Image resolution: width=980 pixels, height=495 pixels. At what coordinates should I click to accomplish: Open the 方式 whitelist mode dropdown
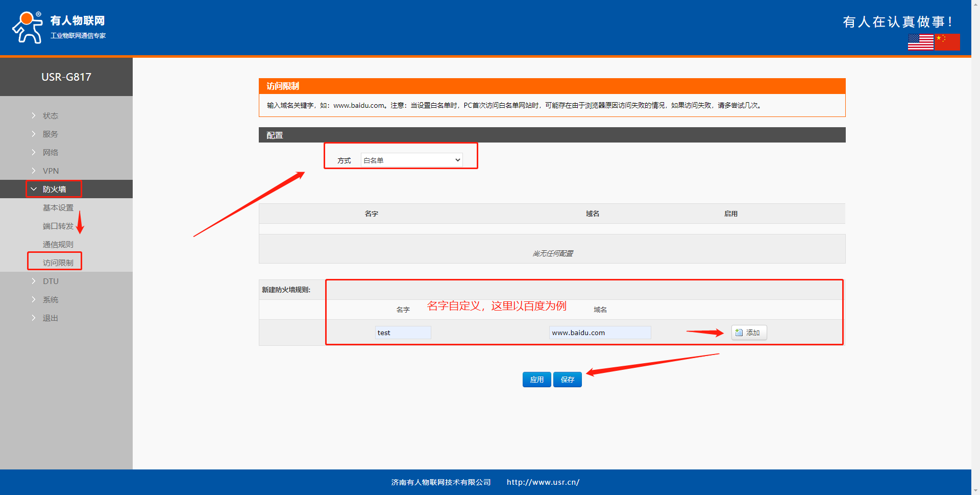[x=411, y=160]
